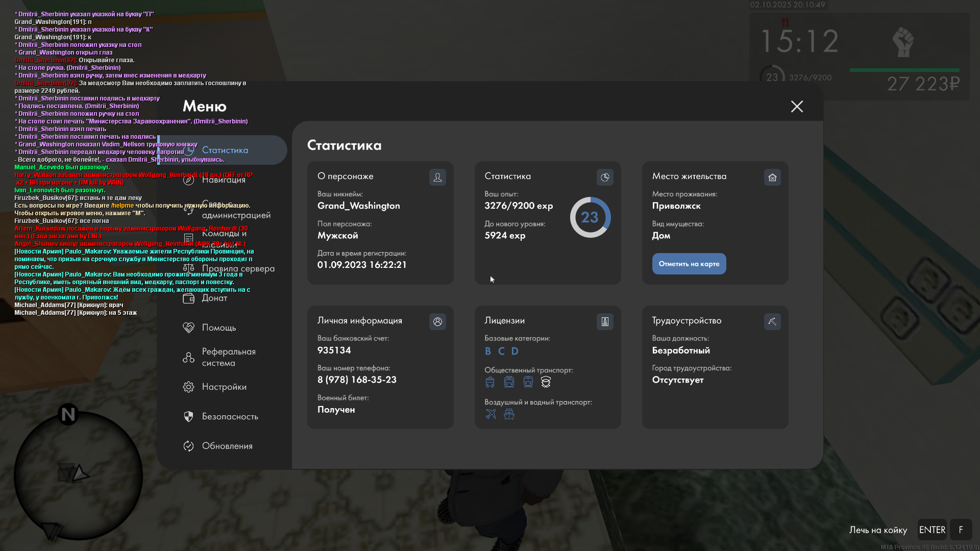The height and width of the screenshot is (551, 980).
Task: Open the Статистика menu section
Action: tap(225, 150)
